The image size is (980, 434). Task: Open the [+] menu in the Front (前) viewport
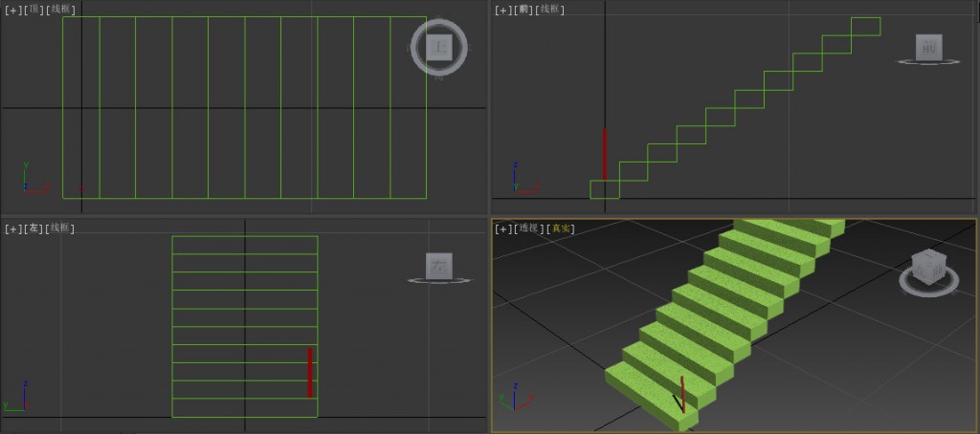[503, 10]
